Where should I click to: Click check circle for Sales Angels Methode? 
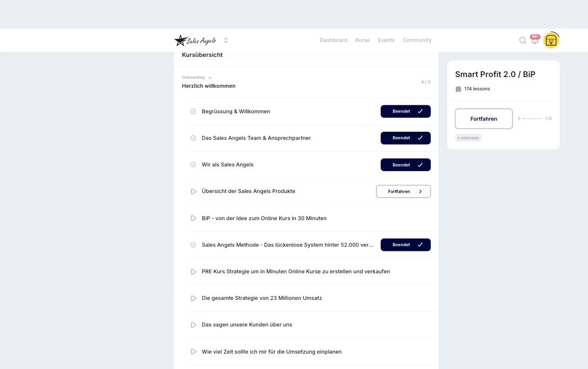[193, 245]
